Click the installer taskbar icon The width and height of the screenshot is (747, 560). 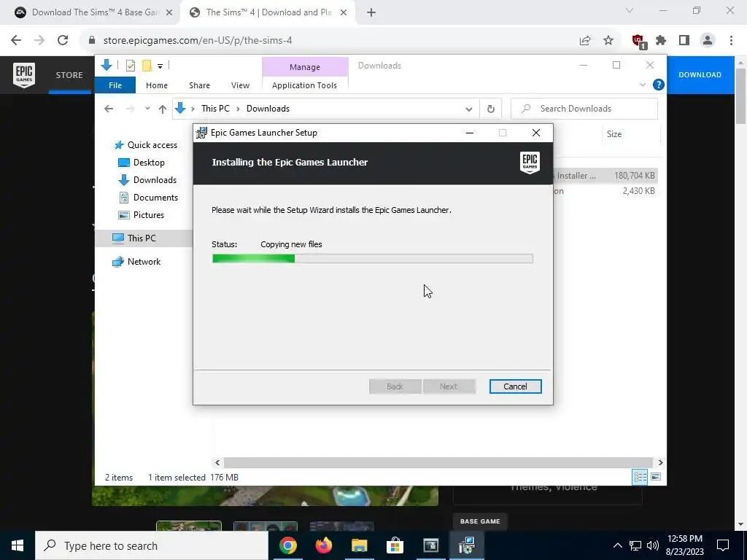[x=467, y=545]
